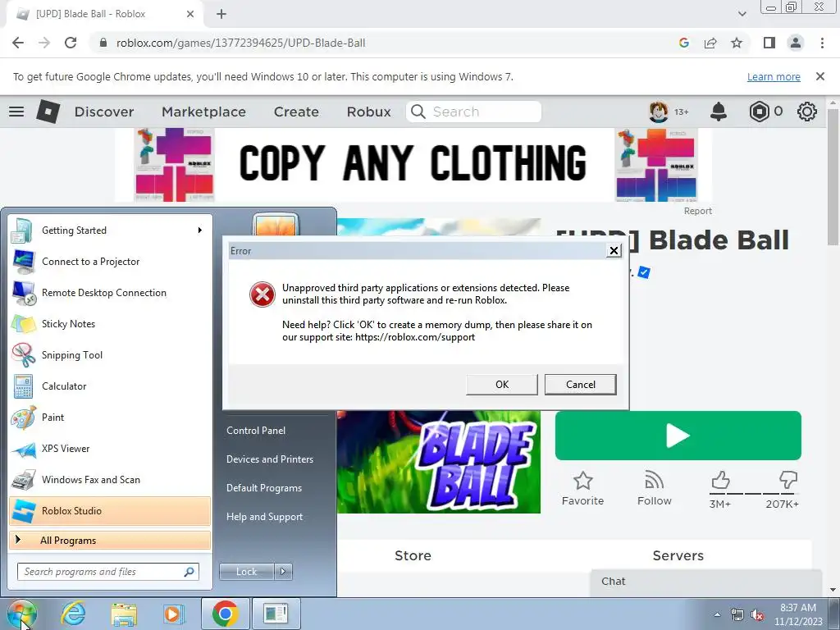Screen dimensions: 840x630
Task: Open the Robux nav link
Action: [x=369, y=112]
